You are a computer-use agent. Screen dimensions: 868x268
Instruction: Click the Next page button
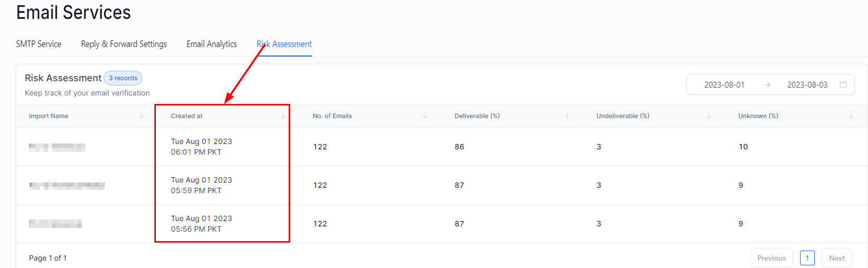pos(836,258)
